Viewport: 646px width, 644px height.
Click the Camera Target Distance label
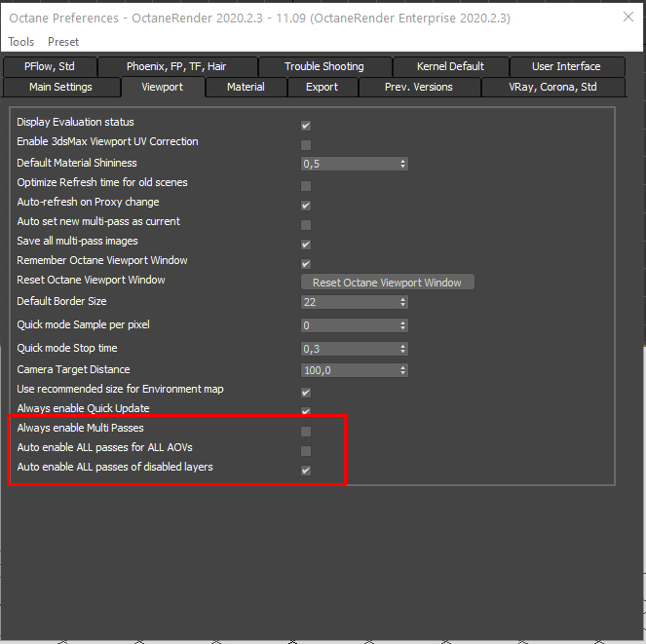coord(73,369)
